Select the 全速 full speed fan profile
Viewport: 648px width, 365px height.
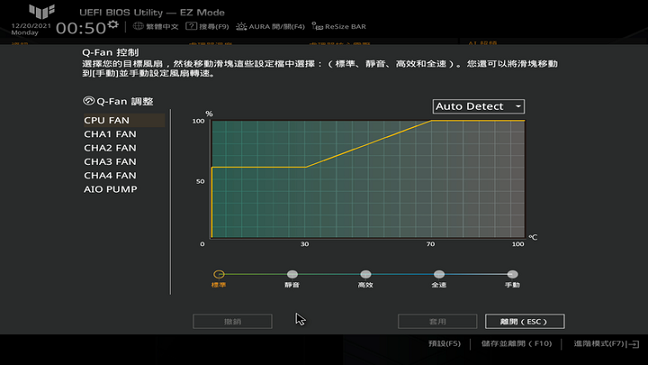(x=439, y=274)
